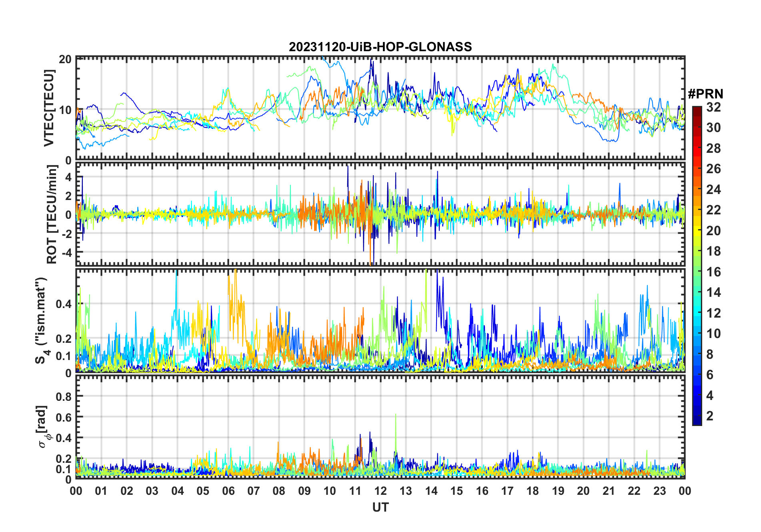
Task: Click inside the VTEC plot panel
Action: pos(380,108)
